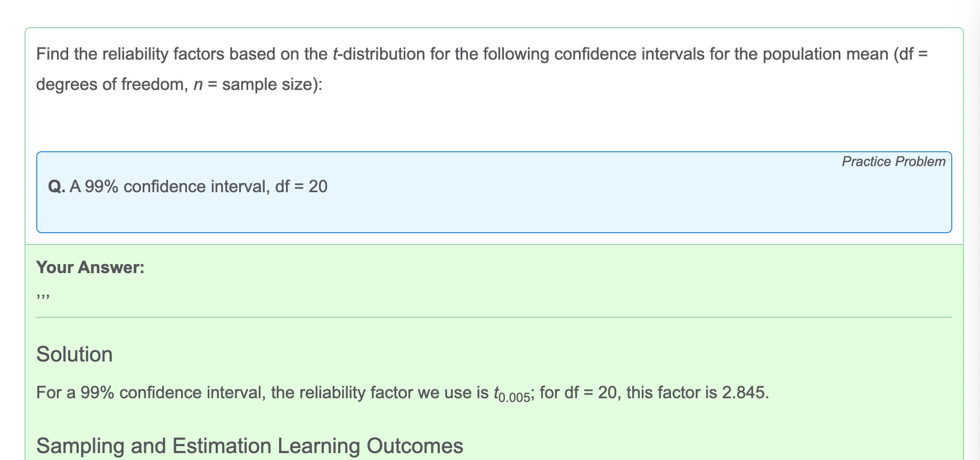The height and width of the screenshot is (460, 980).
Task: Click the Practice Problem label
Action: click(893, 161)
